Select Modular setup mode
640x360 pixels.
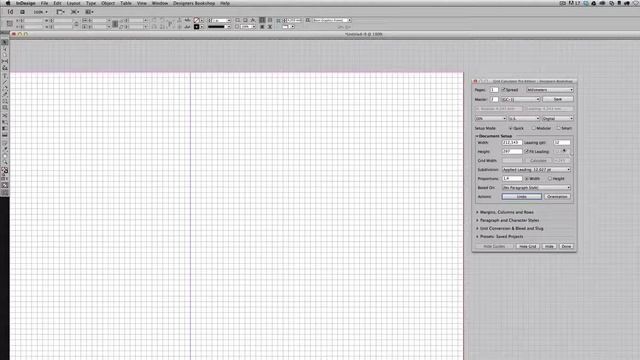pos(533,128)
